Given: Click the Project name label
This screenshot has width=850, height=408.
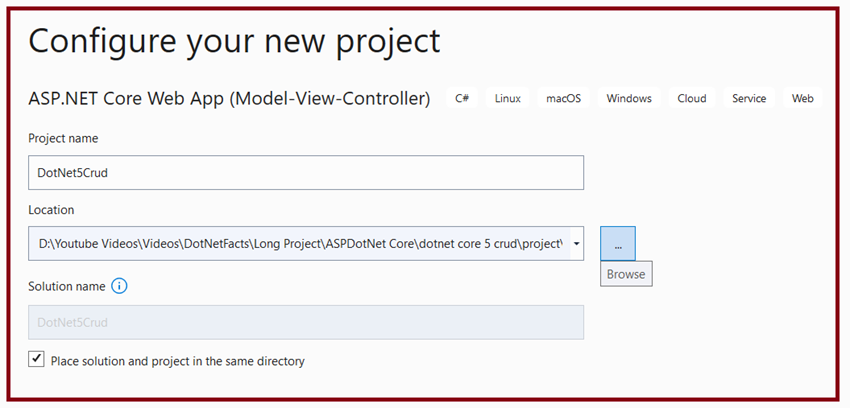Looking at the screenshot, I should click(x=63, y=139).
